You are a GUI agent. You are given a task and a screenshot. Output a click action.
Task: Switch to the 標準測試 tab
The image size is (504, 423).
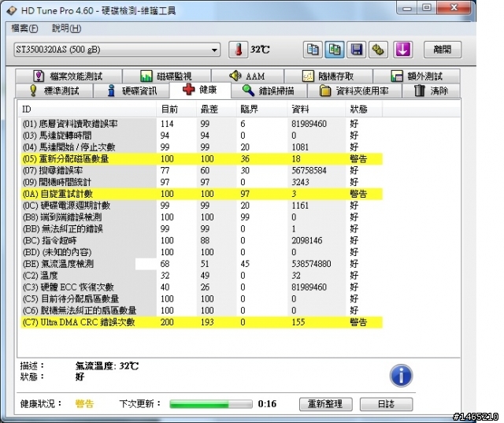point(54,91)
